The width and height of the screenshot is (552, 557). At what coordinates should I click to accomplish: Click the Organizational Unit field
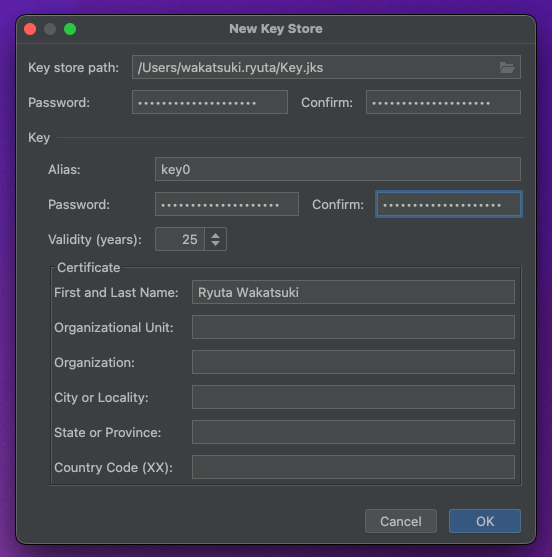coord(353,327)
